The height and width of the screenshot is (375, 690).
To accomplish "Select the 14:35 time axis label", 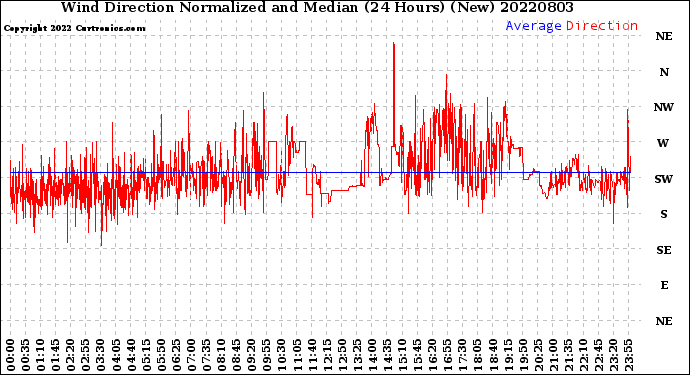I will [387, 355].
